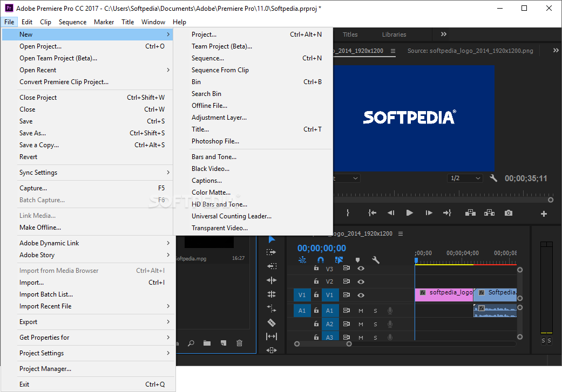Export frame with the camera icon
Image resolution: width=562 pixels, height=392 pixels.
[508, 213]
